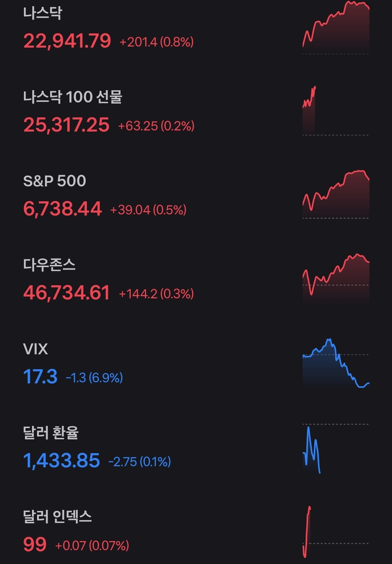Select the 25,317.25 futures price
Viewport: 392px width, 564px height.
click(66, 125)
